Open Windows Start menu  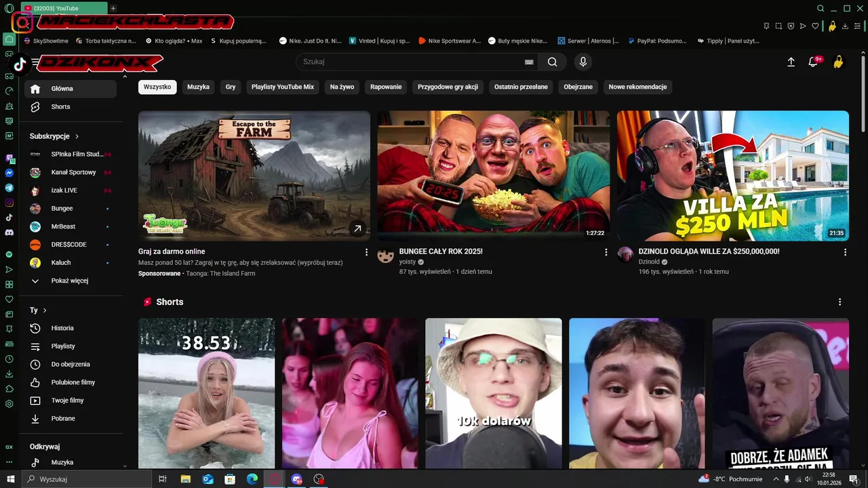click(x=10, y=479)
